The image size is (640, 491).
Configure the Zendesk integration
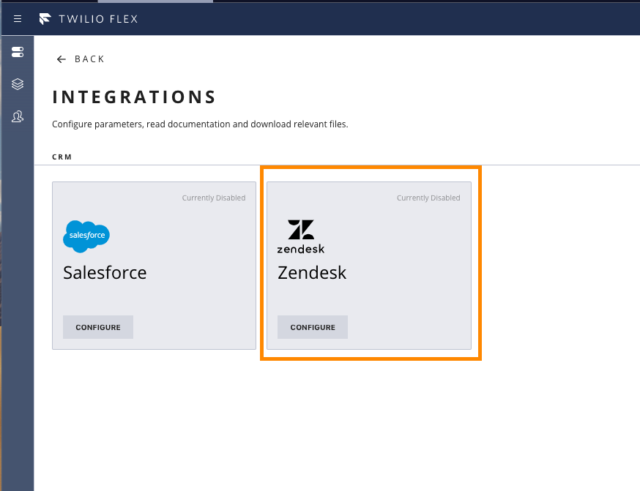313,327
